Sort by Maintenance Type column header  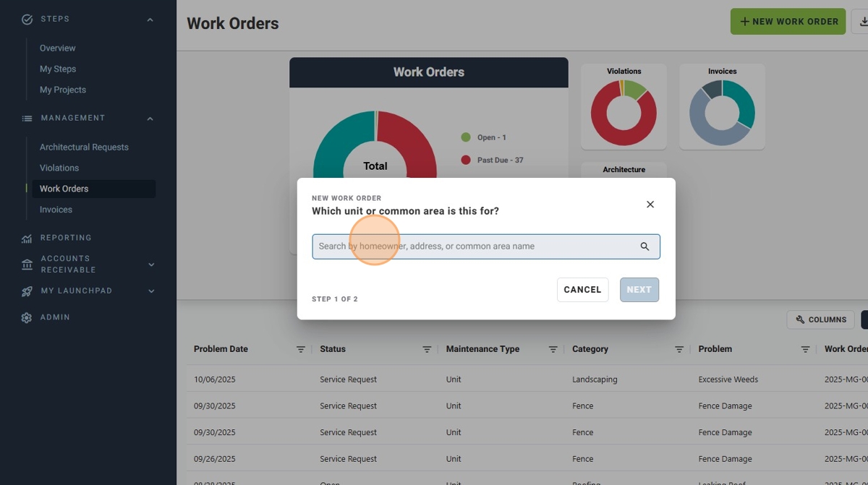(482, 349)
